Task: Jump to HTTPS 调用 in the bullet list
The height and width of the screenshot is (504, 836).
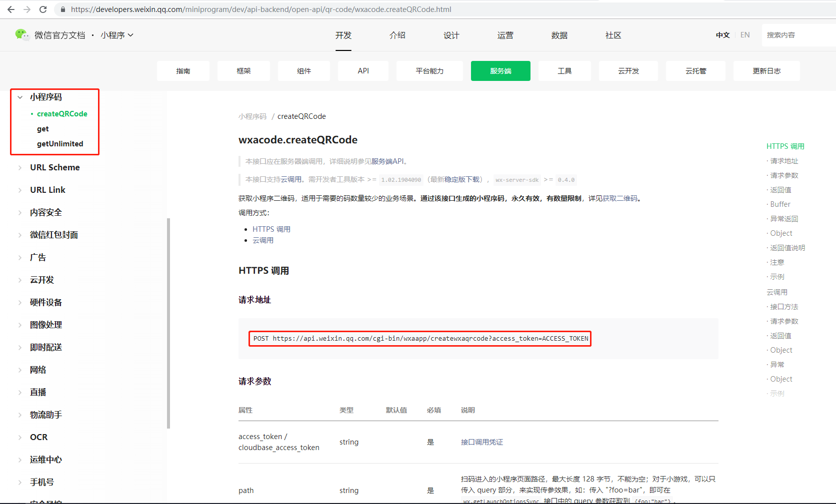Action: coord(271,229)
